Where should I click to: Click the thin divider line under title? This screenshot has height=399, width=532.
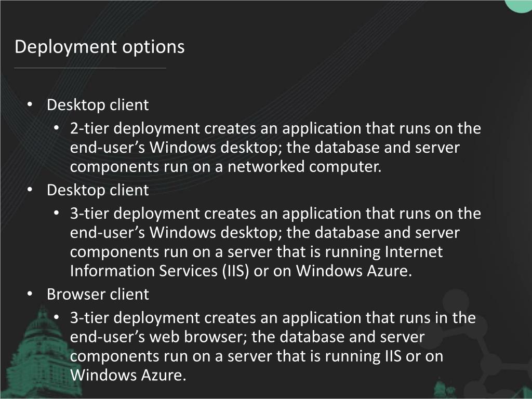pyautogui.click(x=90, y=68)
